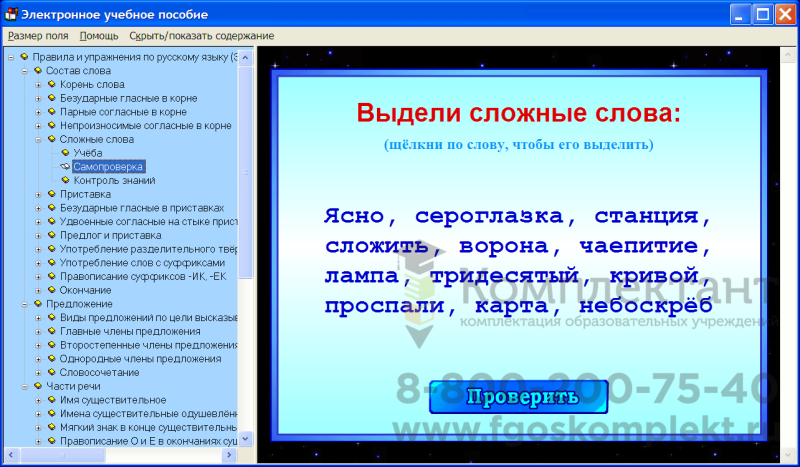Expand the Словосочетание node

click(x=38, y=373)
